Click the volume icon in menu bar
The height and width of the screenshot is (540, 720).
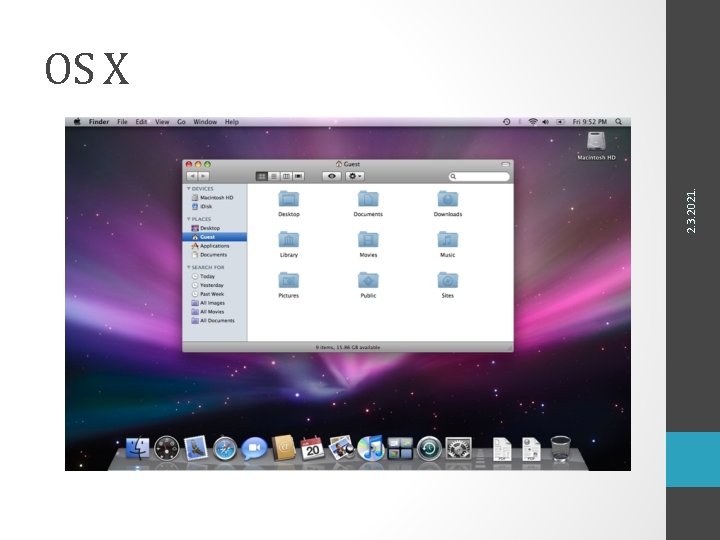(x=546, y=122)
